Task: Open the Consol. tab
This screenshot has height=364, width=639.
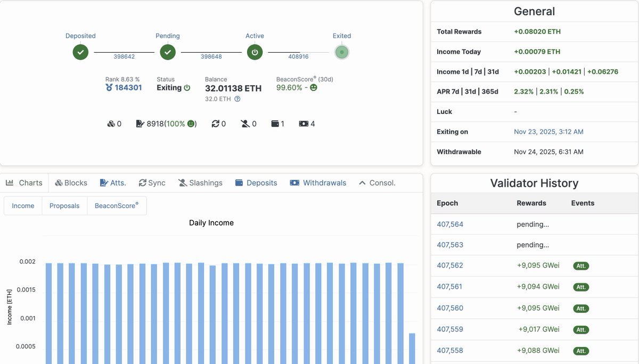Action: pos(377,183)
